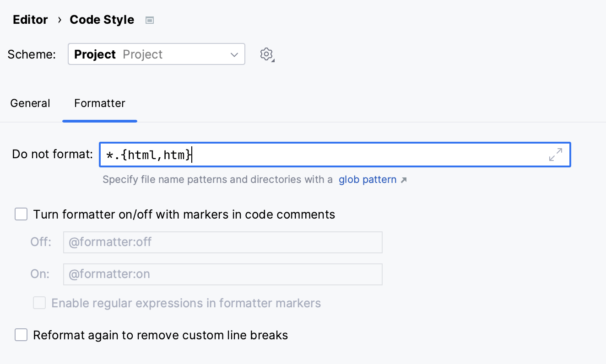Click Code Style in the breadcrumb path
606x364 pixels.
tap(102, 20)
